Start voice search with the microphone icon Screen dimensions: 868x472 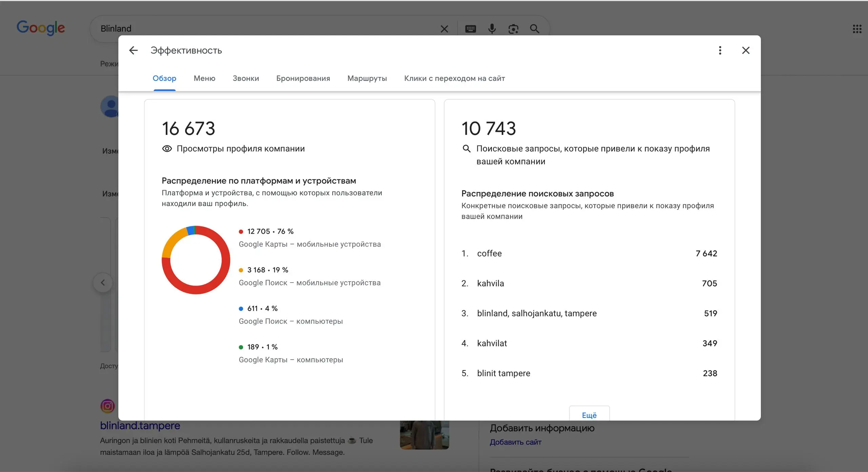click(492, 29)
